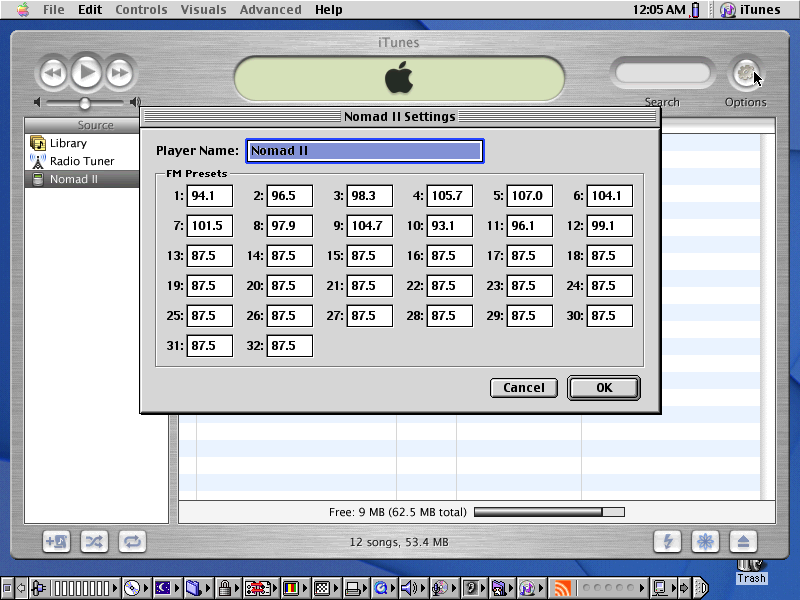Click the Nomad II free space capacity bar

point(549,512)
